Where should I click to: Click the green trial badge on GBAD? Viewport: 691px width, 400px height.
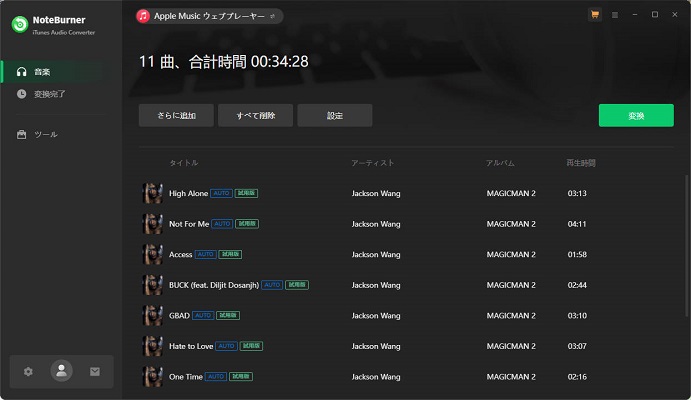[228, 315]
